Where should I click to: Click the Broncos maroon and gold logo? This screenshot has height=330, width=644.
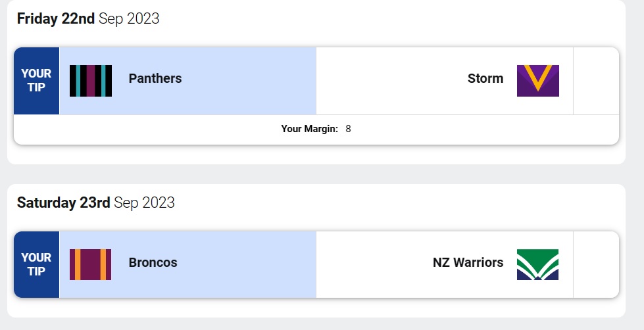[91, 264]
